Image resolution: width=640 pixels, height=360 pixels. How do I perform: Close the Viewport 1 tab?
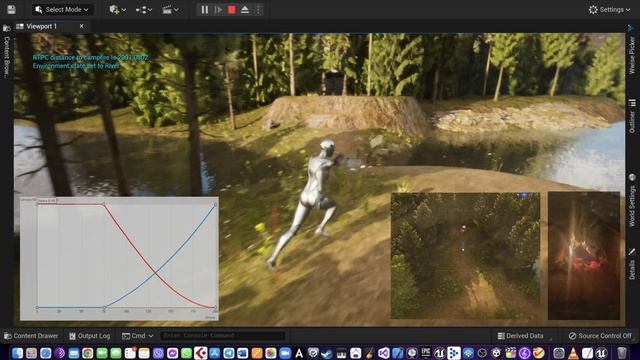point(82,26)
